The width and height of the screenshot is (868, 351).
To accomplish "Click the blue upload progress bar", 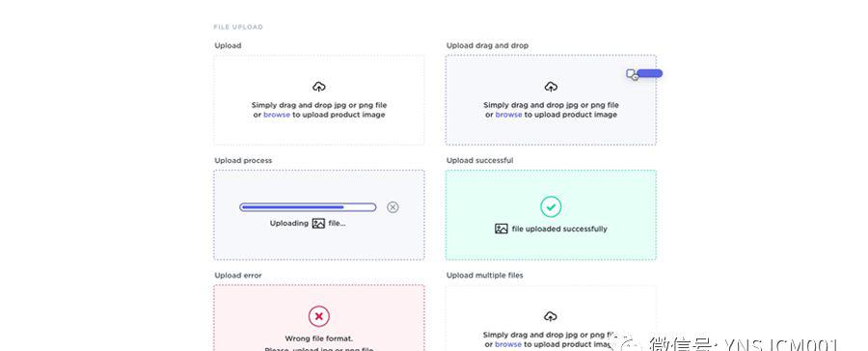I will pyautogui.click(x=308, y=207).
